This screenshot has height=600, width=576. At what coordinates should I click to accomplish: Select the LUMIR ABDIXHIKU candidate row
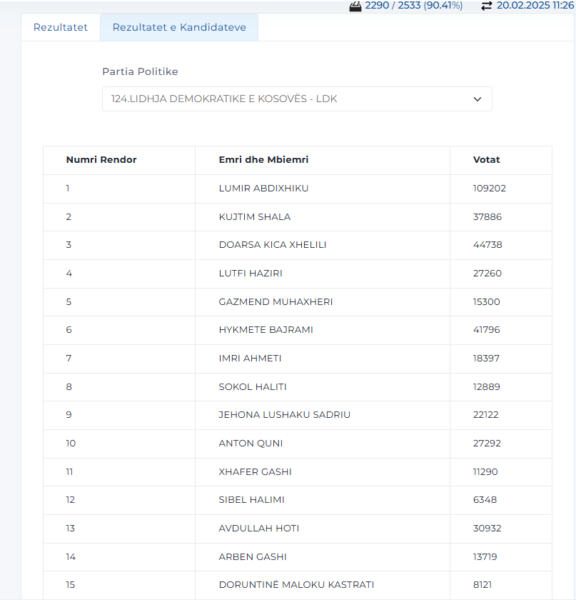[x=297, y=189]
